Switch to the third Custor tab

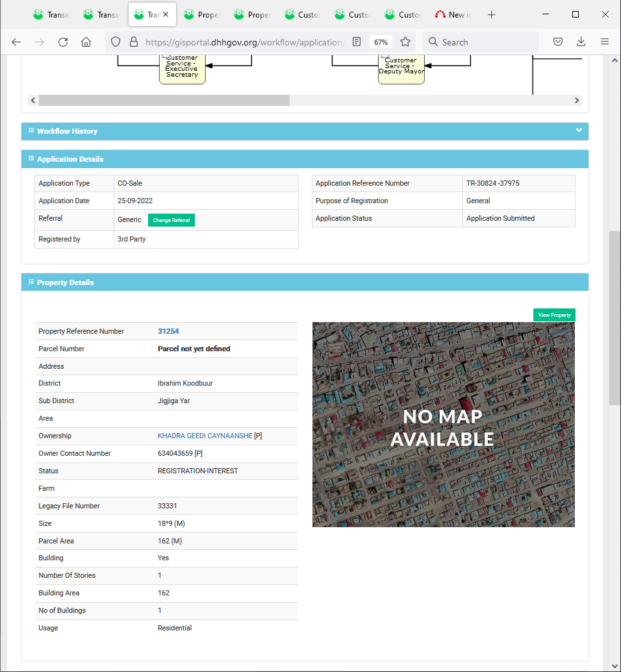[x=403, y=14]
